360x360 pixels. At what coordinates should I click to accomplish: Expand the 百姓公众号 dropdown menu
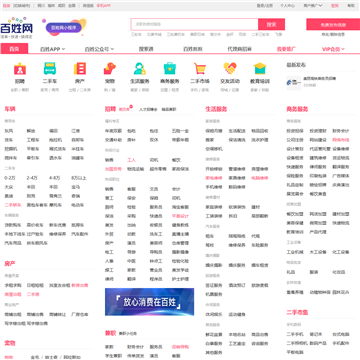click(x=99, y=49)
